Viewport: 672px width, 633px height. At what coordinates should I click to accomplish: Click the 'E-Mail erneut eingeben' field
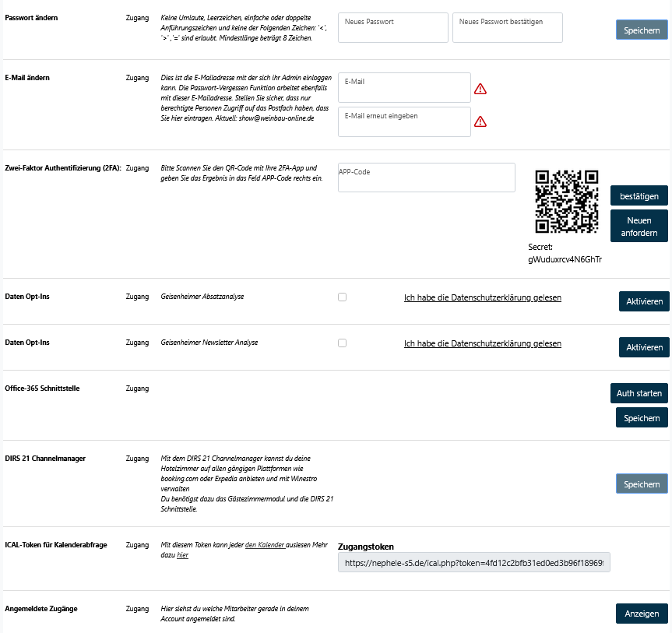(x=404, y=122)
